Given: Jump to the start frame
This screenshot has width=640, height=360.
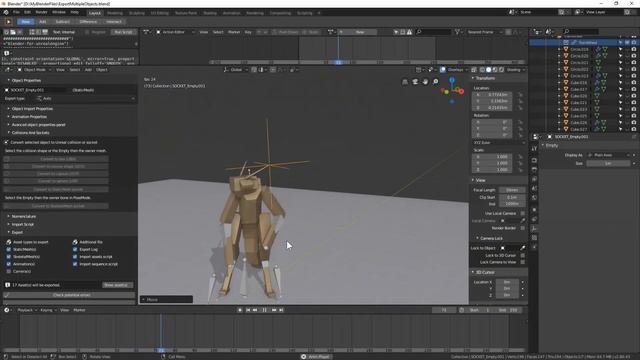Looking at the screenshot, I should tap(248, 310).
